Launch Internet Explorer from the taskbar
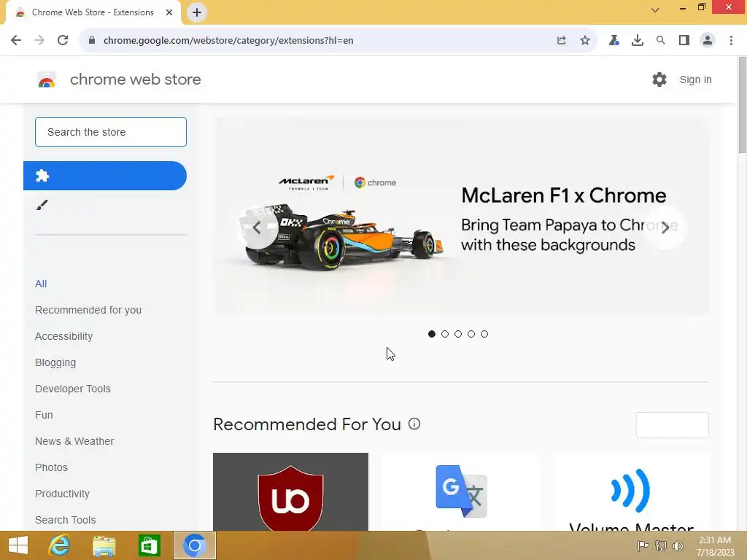This screenshot has width=747, height=560. 59,545
